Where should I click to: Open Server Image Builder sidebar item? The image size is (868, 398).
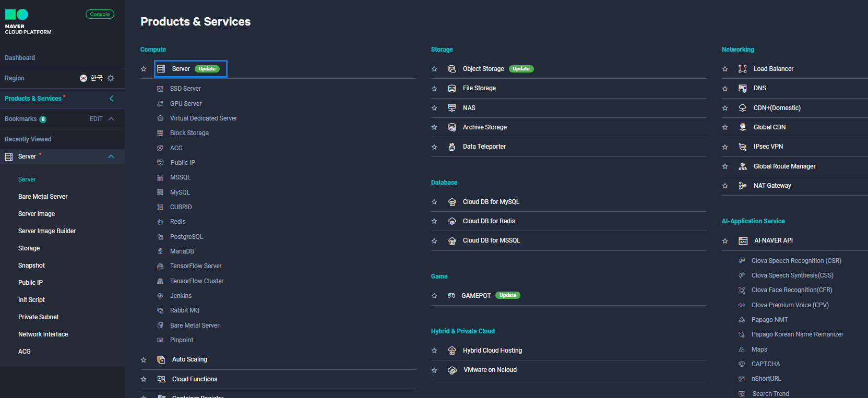point(47,231)
